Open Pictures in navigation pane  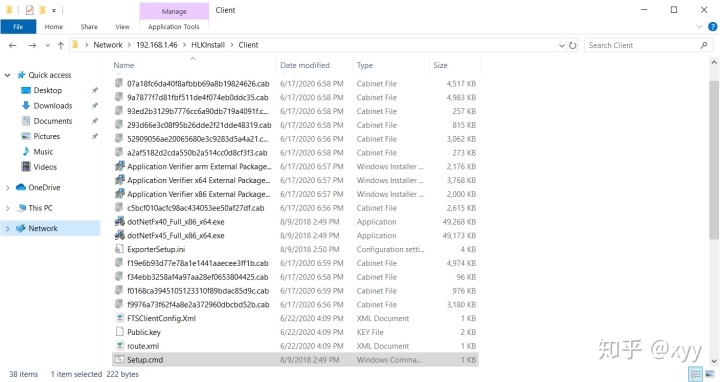46,136
